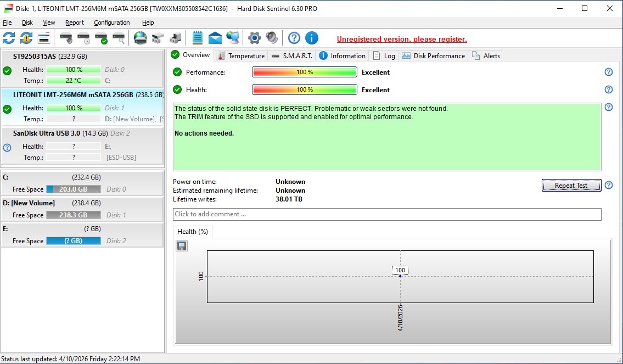Viewport: 623px width, 364px height.
Task: Click the globe and monitor toolbar icon
Action: (232, 38)
